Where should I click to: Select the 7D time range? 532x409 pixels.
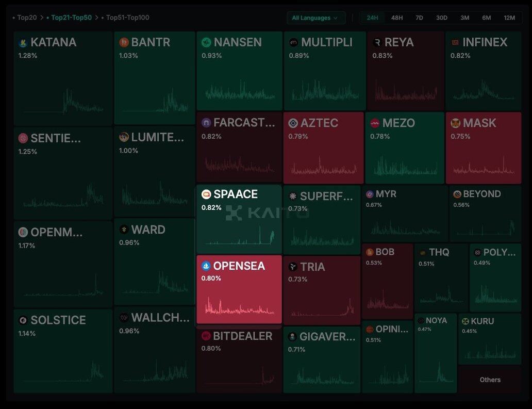(419, 18)
